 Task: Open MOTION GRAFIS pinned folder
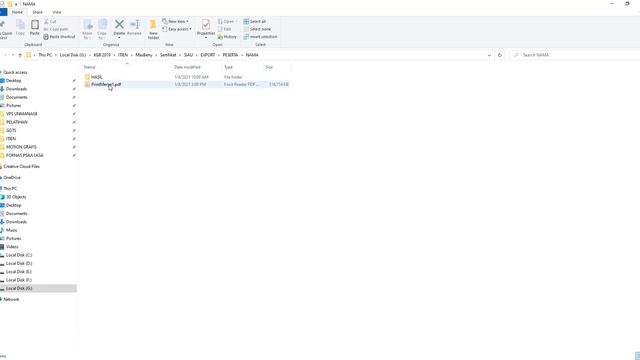point(21,147)
